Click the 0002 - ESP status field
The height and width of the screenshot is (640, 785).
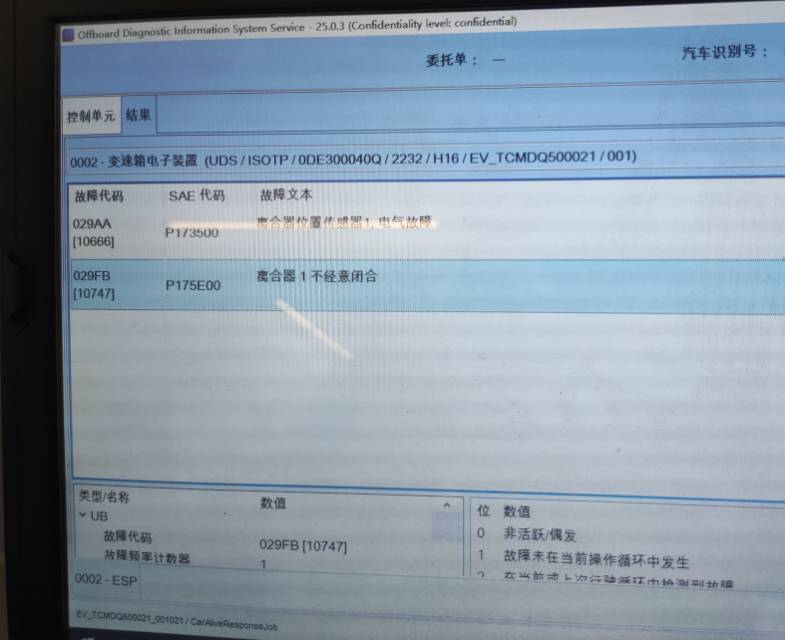(x=105, y=579)
